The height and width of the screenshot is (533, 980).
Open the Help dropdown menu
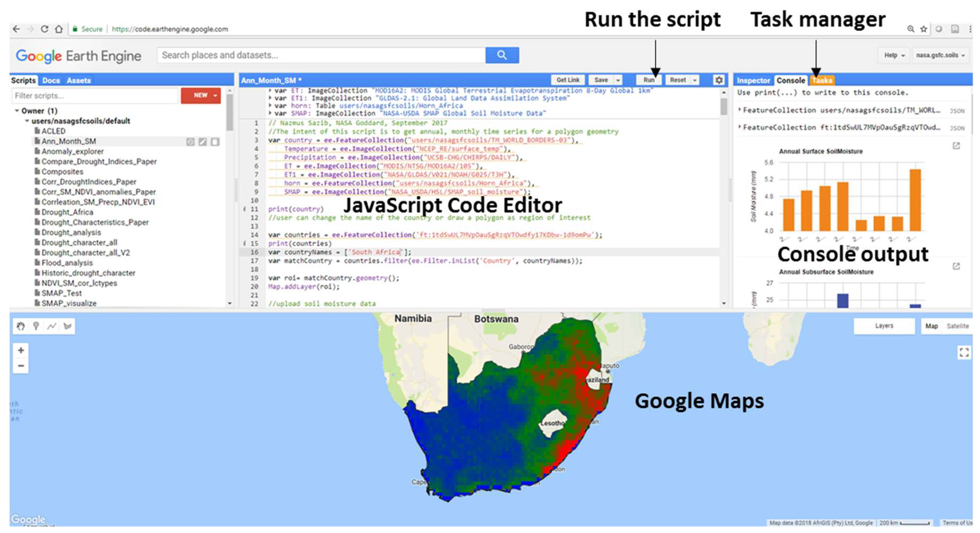(x=894, y=55)
